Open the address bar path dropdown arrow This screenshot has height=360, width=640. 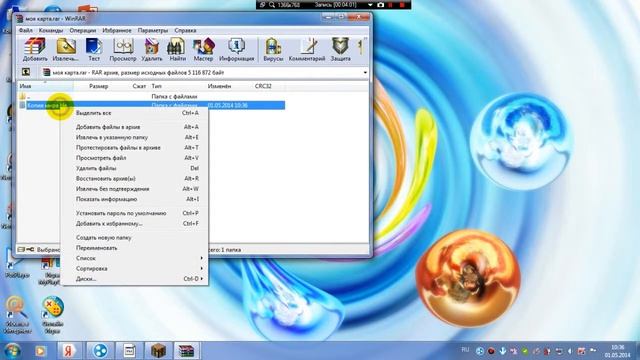(x=365, y=73)
